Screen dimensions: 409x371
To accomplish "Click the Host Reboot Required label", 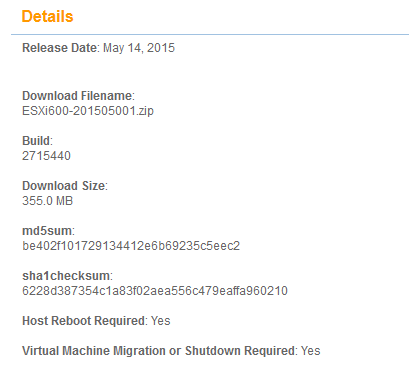I will (x=83, y=321).
